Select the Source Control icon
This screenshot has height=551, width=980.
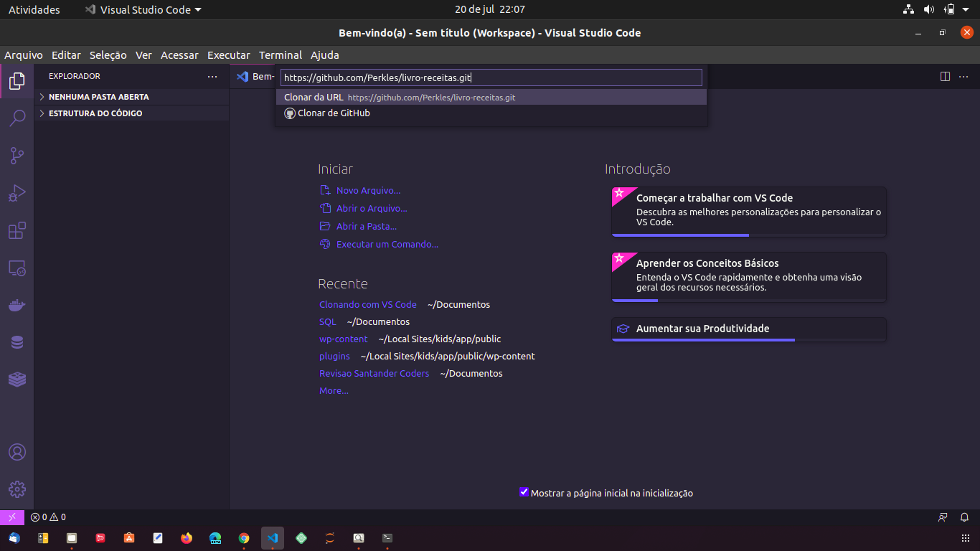tap(17, 155)
